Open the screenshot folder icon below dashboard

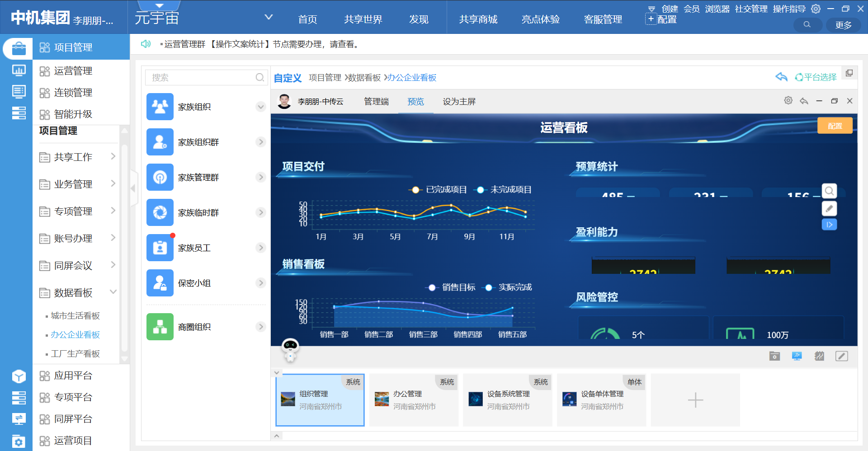click(774, 356)
